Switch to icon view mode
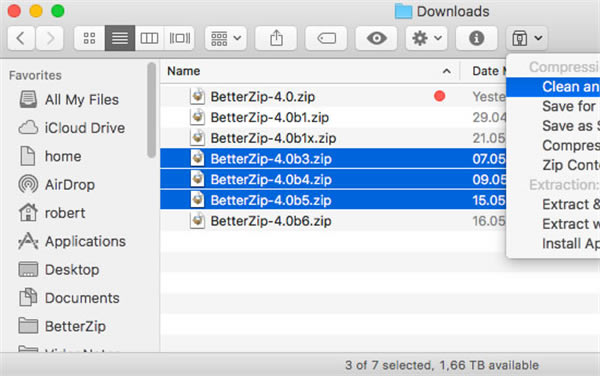 [x=90, y=38]
